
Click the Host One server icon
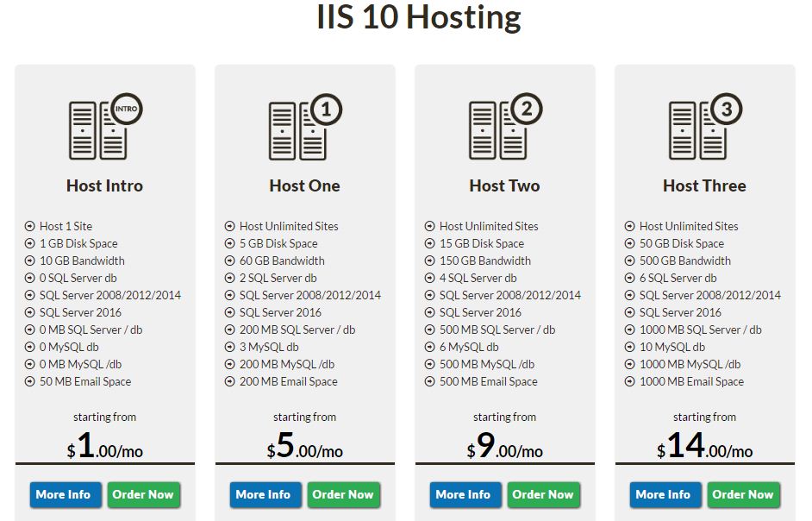(305, 126)
